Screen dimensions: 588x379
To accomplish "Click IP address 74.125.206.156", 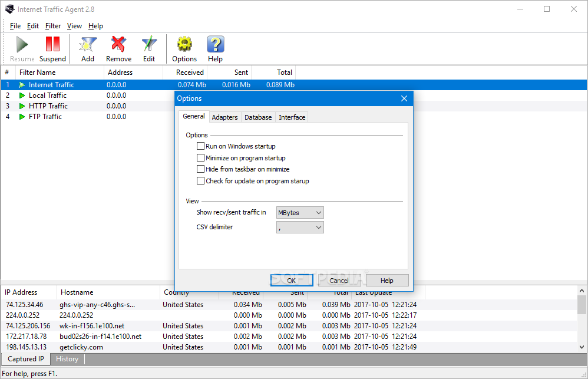I will (x=28, y=326).
